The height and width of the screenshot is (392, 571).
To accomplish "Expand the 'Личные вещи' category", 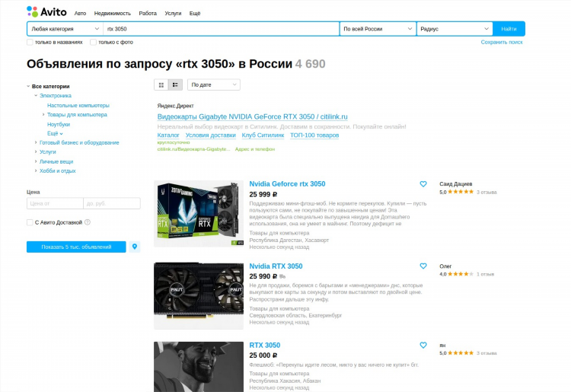I will click(36, 161).
